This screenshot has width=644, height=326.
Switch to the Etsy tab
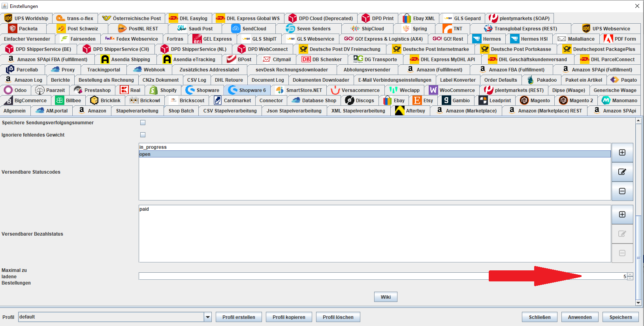[x=423, y=100]
